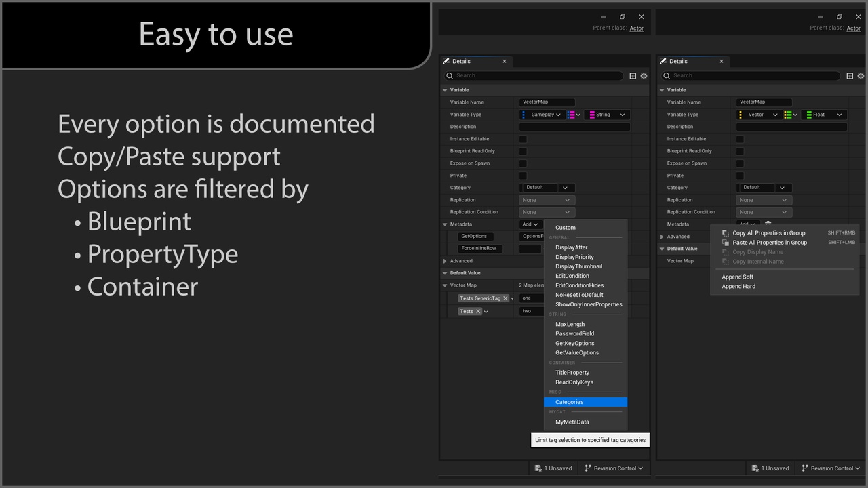868x488 pixels.
Task: Close the right Details tab
Action: [x=721, y=61]
